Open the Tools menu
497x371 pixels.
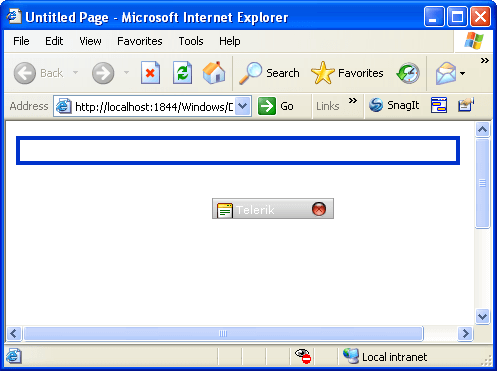click(x=191, y=41)
